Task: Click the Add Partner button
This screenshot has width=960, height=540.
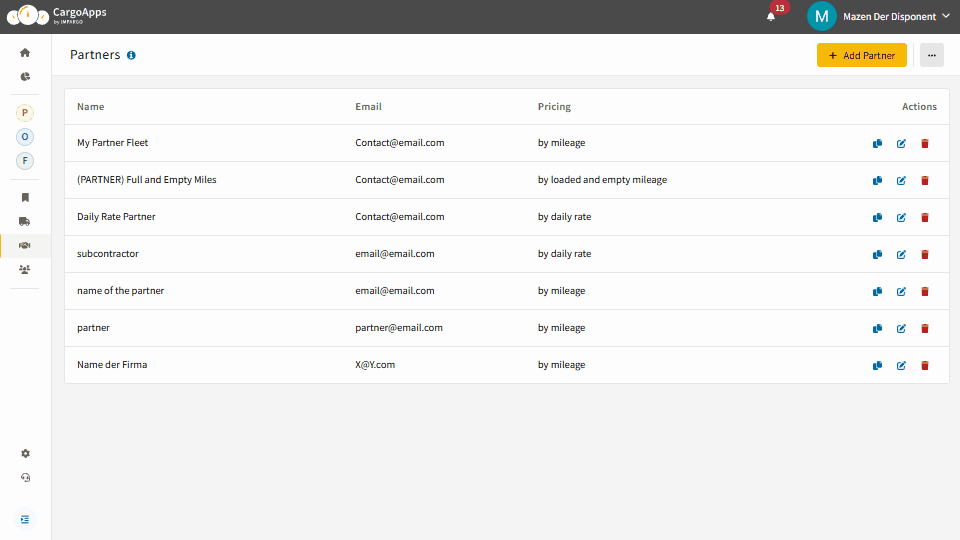Action: 861,55
